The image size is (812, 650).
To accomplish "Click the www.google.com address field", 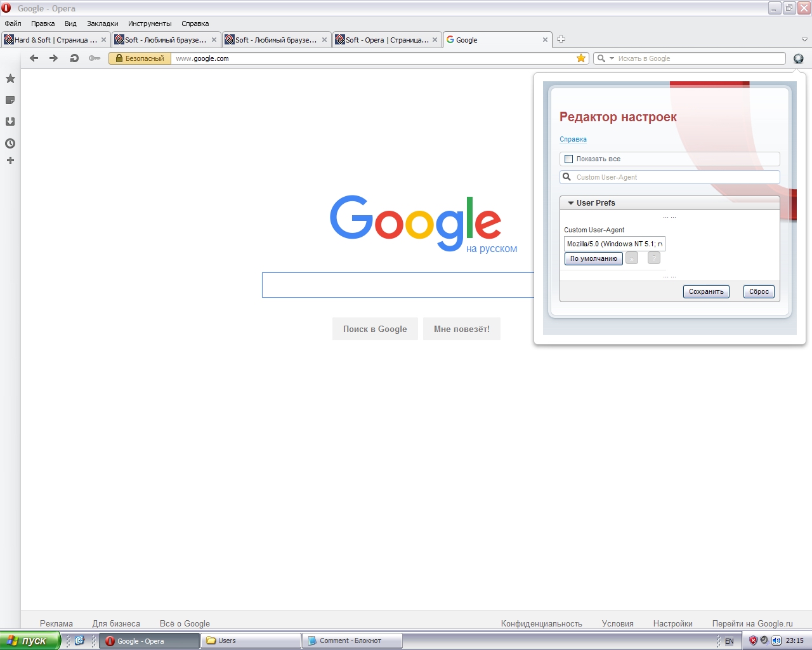I will click(374, 58).
